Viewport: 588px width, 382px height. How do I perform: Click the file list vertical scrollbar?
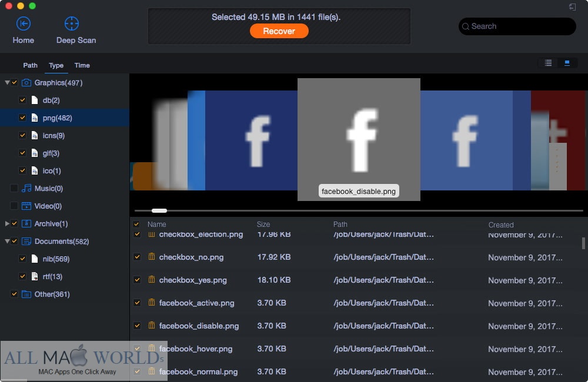coord(583,243)
